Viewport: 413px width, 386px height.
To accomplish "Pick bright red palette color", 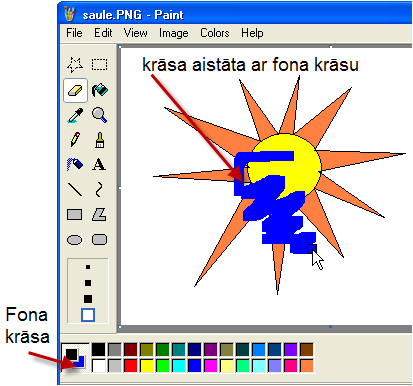I will pyautogui.click(x=131, y=366).
